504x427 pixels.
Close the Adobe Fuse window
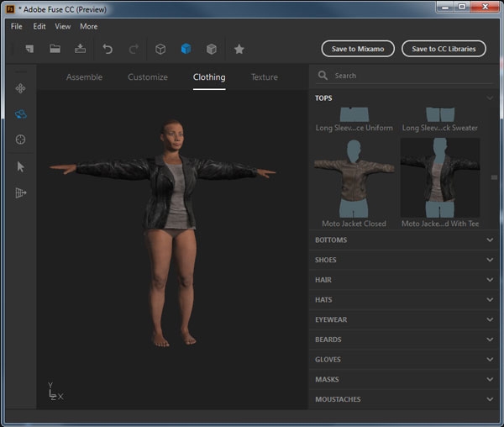click(x=486, y=7)
